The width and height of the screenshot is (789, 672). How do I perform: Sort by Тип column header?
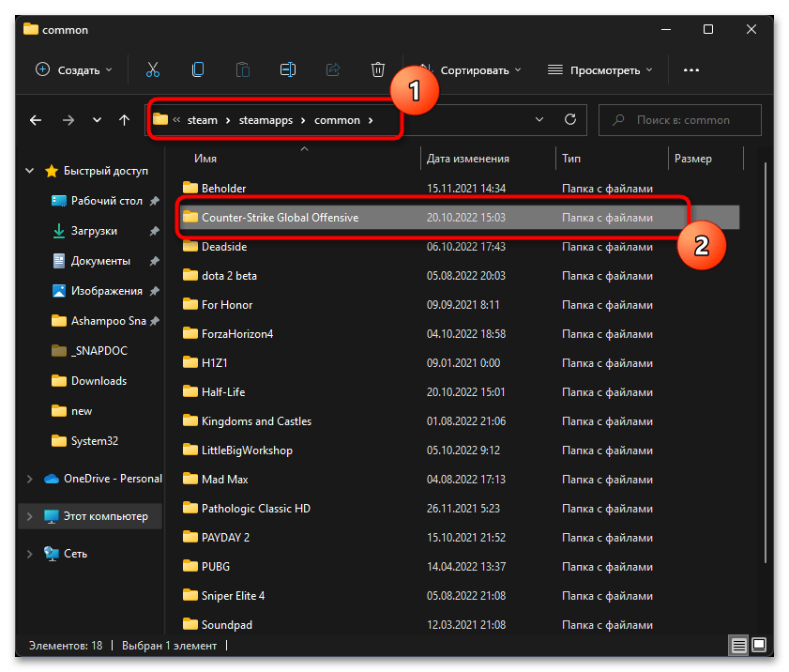[x=571, y=159]
